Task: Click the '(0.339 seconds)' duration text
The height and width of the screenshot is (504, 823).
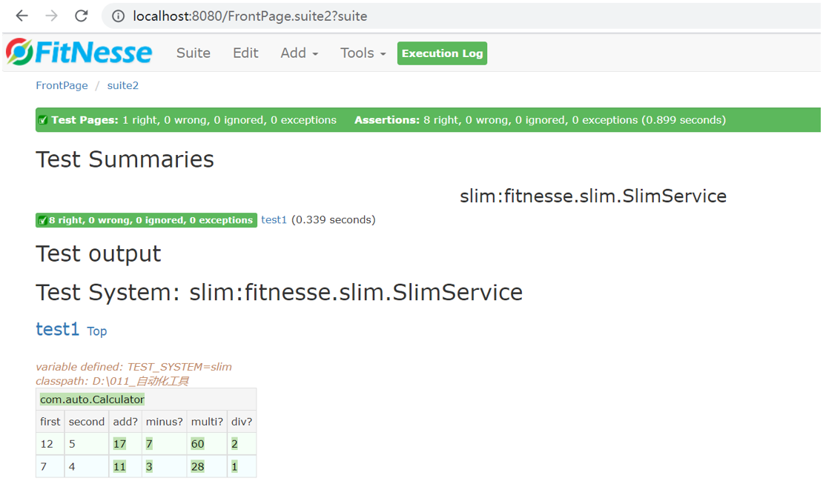Action: tap(334, 219)
